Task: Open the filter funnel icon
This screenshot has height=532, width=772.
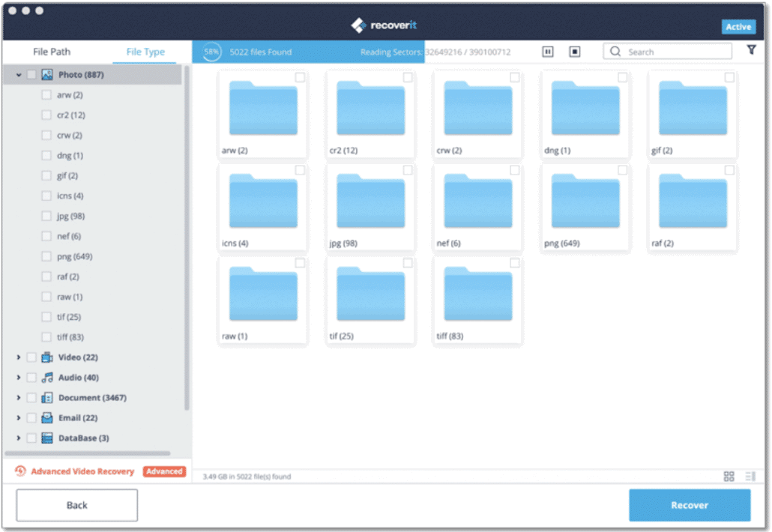Action: pyautogui.click(x=751, y=50)
